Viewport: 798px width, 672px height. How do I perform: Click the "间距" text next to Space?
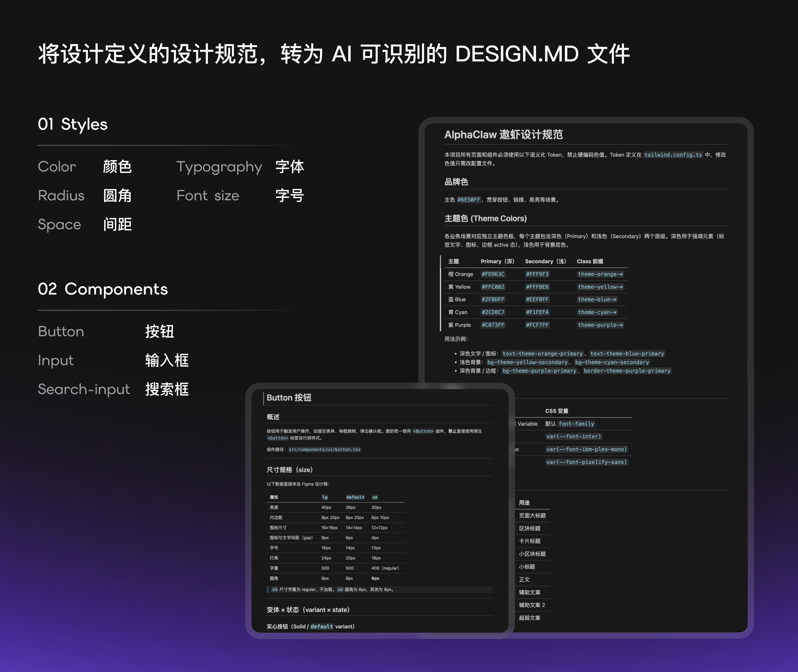[x=117, y=224]
